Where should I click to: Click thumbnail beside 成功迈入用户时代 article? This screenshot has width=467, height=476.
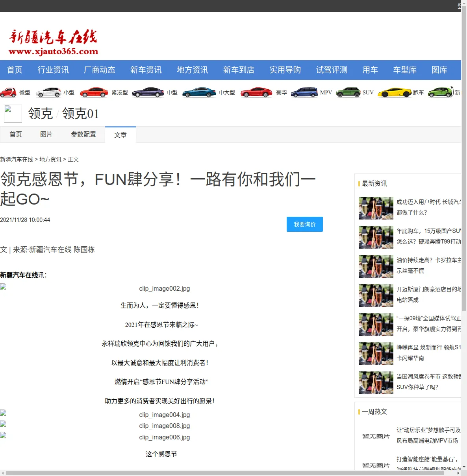point(376,208)
